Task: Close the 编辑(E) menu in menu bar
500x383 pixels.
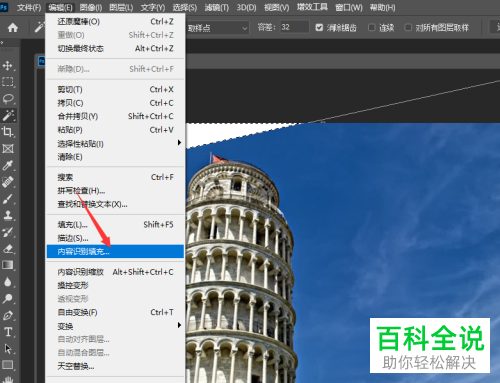Action: click(60, 7)
